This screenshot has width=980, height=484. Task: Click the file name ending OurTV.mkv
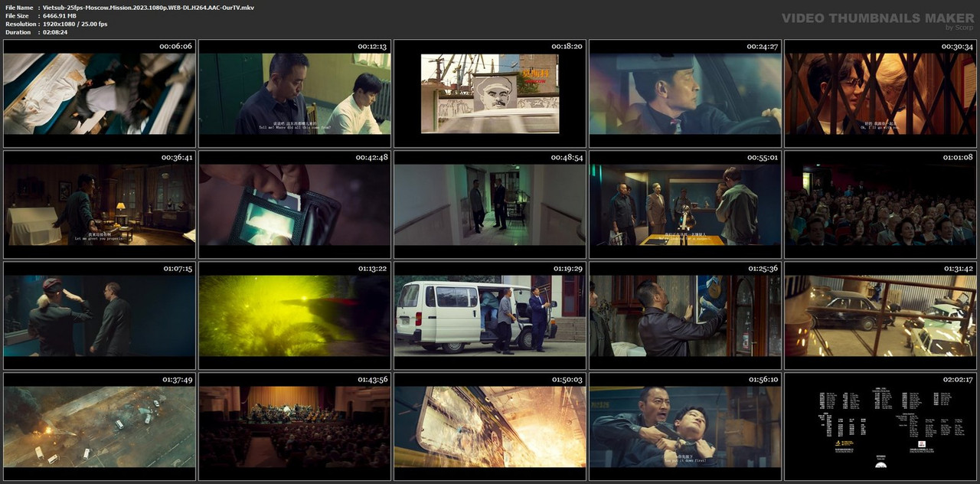[149, 8]
